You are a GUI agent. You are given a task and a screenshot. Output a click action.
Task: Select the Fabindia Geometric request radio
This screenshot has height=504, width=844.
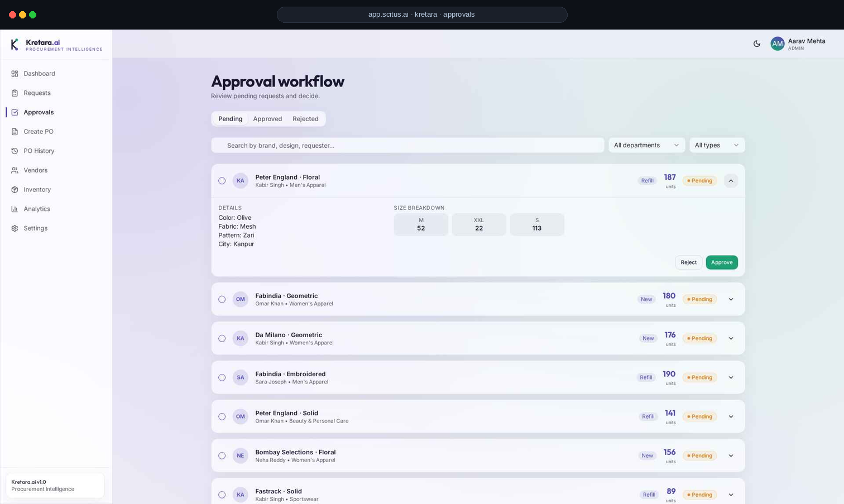[222, 299]
